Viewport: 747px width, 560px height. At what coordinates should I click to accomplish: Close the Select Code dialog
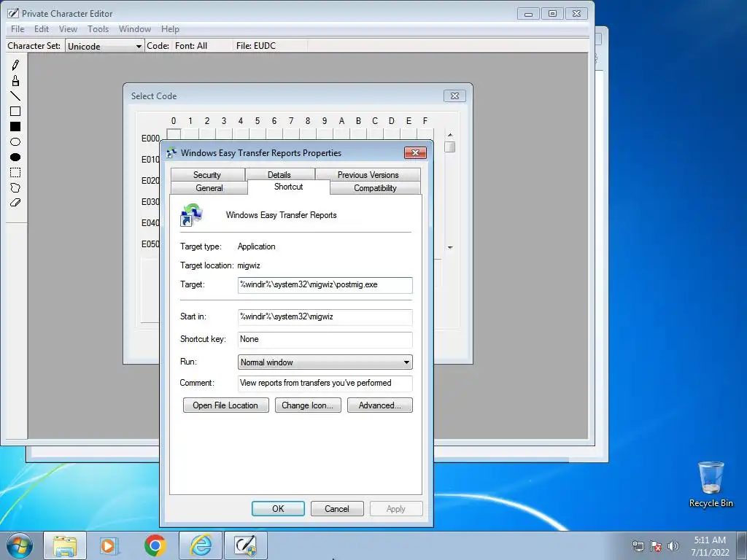tap(454, 96)
